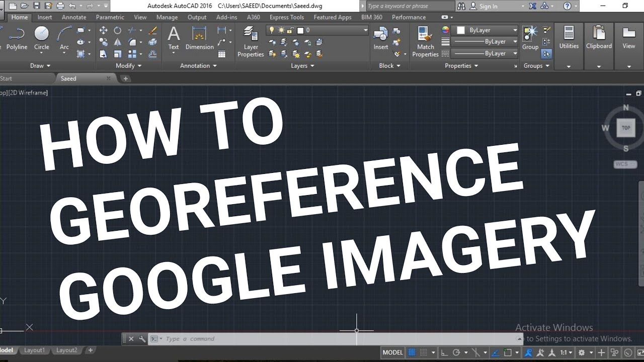Click the white layer color swatch
Screen dimensions: 644x362
pyautogui.click(x=301, y=30)
